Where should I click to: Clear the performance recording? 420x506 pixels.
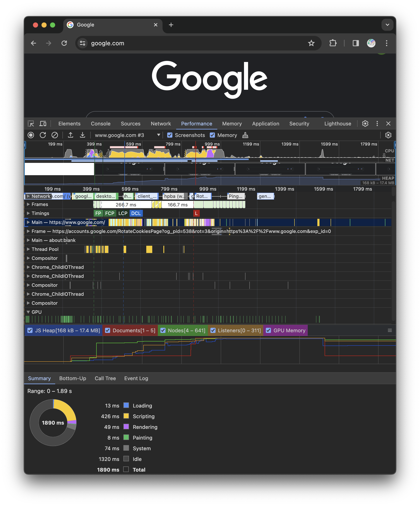(55, 135)
